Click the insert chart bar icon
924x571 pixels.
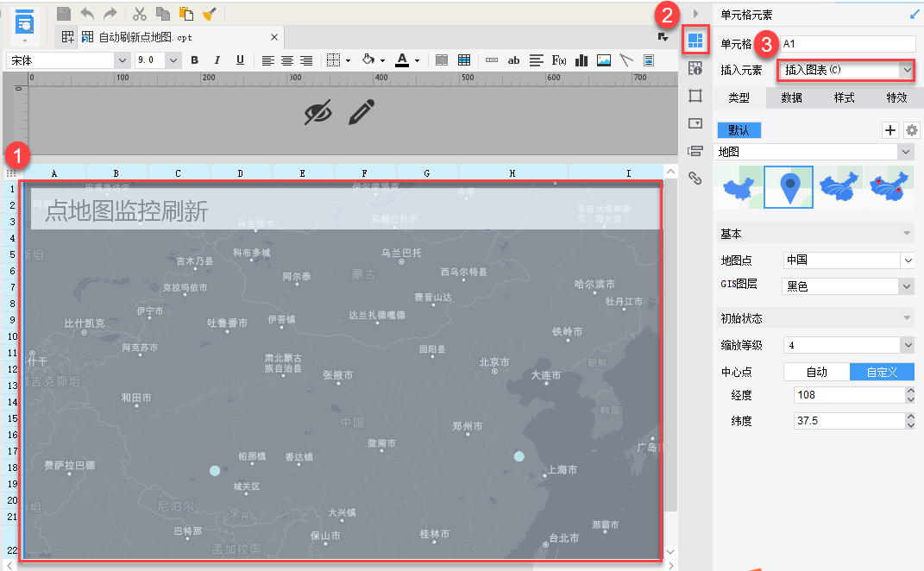point(581,60)
